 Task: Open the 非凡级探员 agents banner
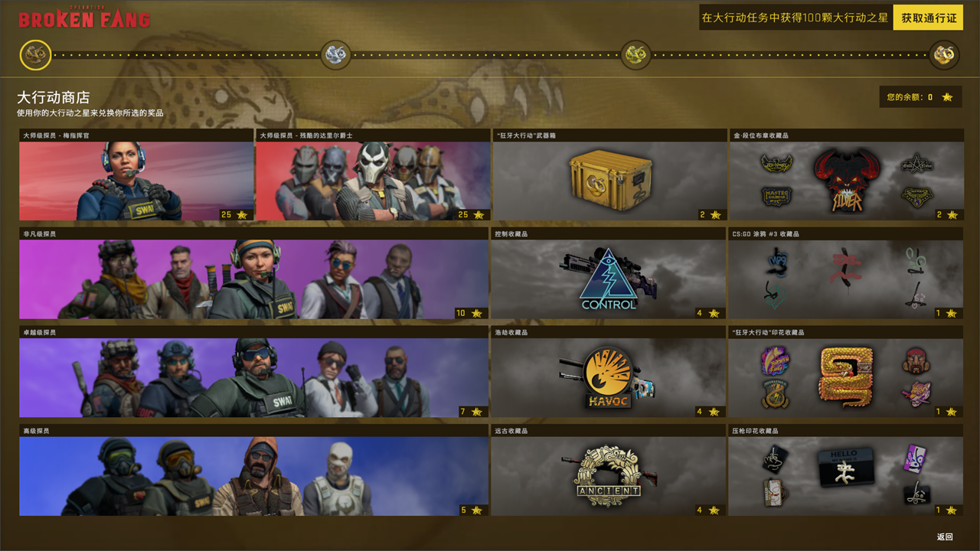click(x=254, y=273)
